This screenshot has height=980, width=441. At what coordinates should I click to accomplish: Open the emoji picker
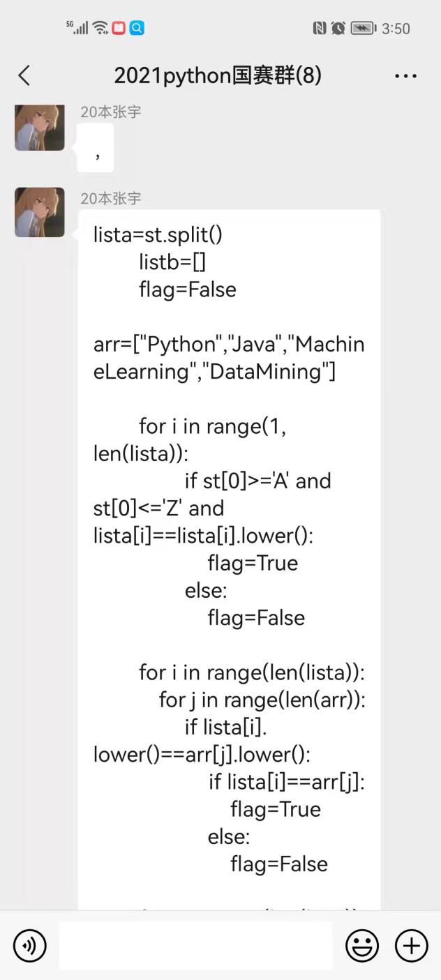[362, 946]
